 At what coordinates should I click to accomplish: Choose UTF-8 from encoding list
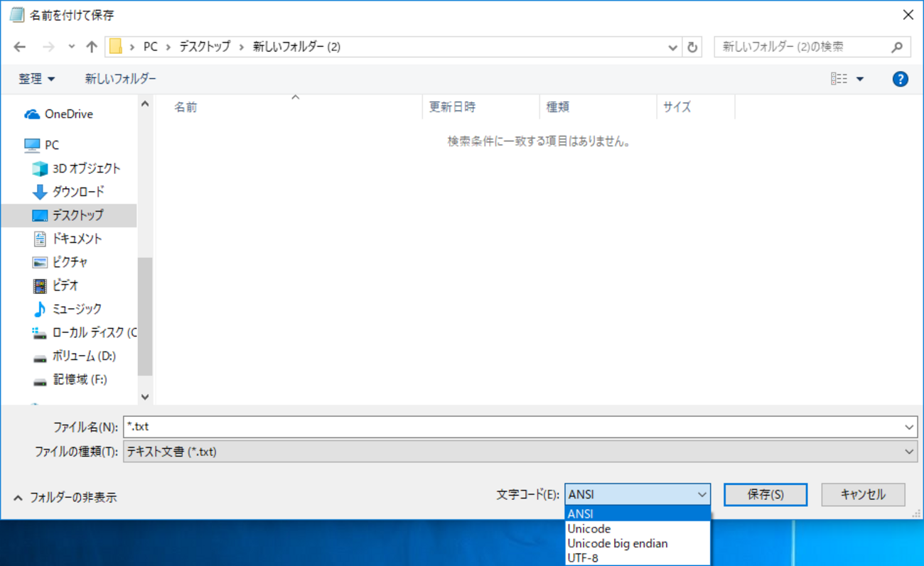click(x=638, y=558)
